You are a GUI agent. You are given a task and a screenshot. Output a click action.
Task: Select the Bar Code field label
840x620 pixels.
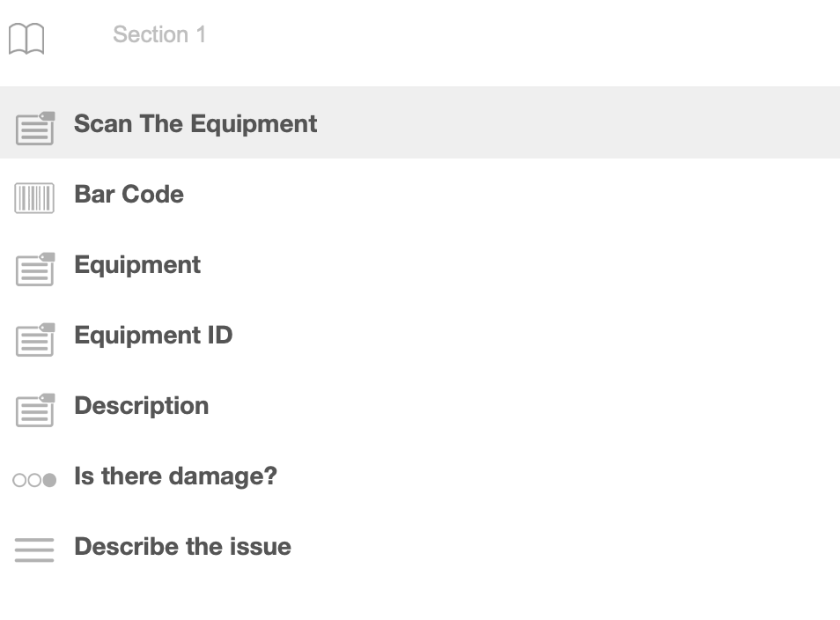(129, 194)
